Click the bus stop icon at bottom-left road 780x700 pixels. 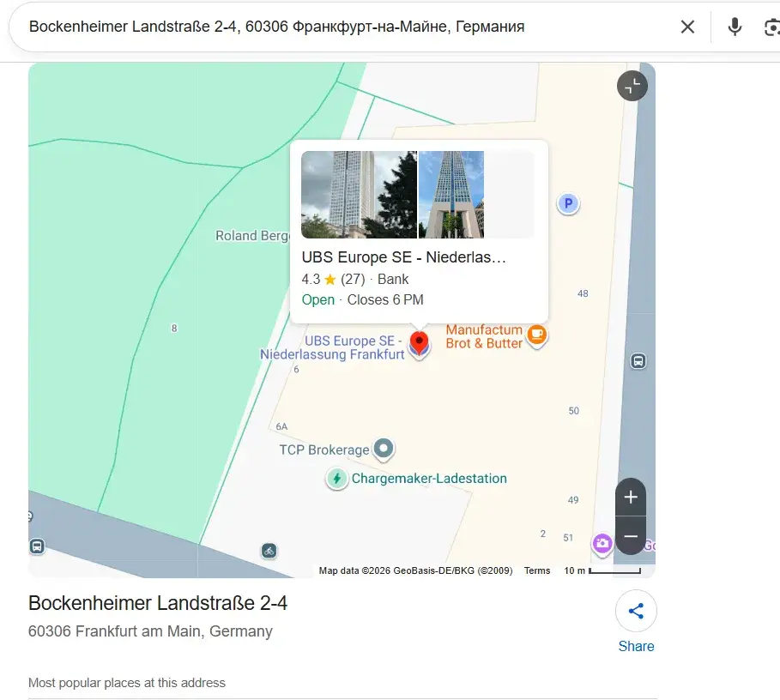tap(37, 546)
